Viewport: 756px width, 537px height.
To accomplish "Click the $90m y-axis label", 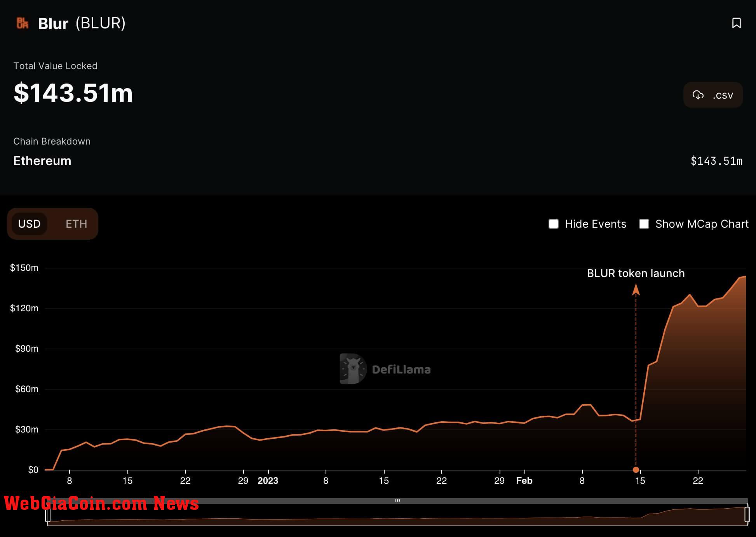I will tap(26, 349).
